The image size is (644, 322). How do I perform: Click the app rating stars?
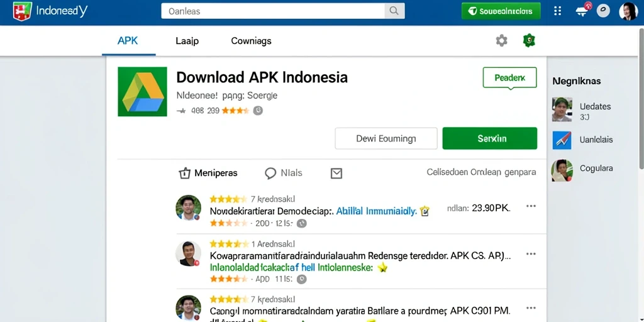235,111
